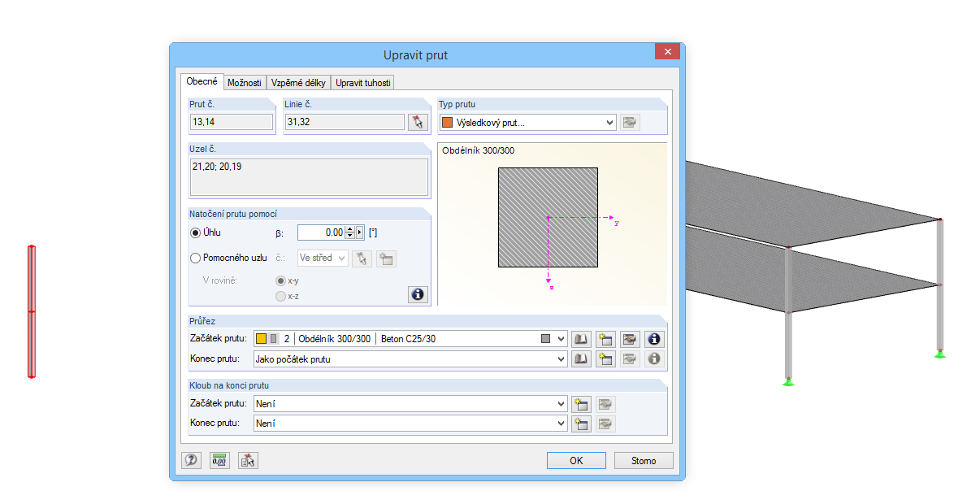
Task: Open member type edit icon next to Typ prutu
Action: (x=630, y=123)
